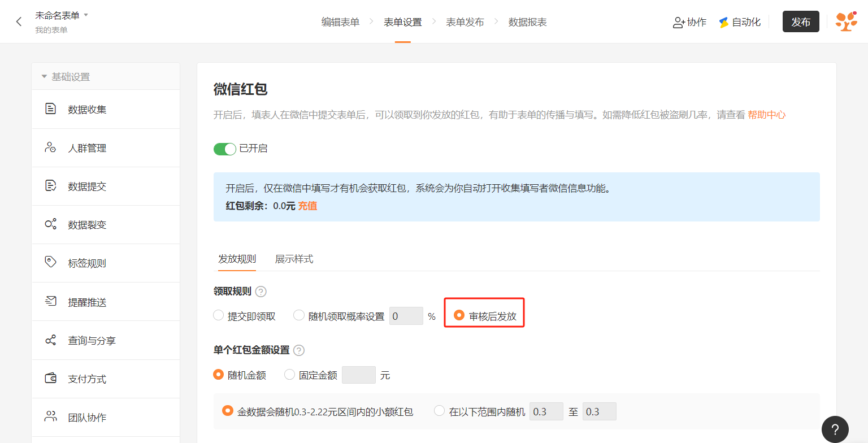Open 人群管理 menu entry text

(87, 148)
